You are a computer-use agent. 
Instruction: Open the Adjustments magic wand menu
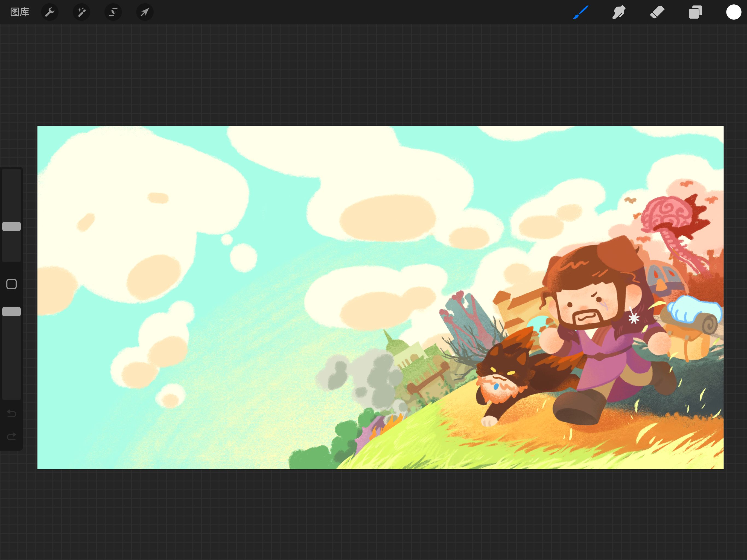pos(81,12)
